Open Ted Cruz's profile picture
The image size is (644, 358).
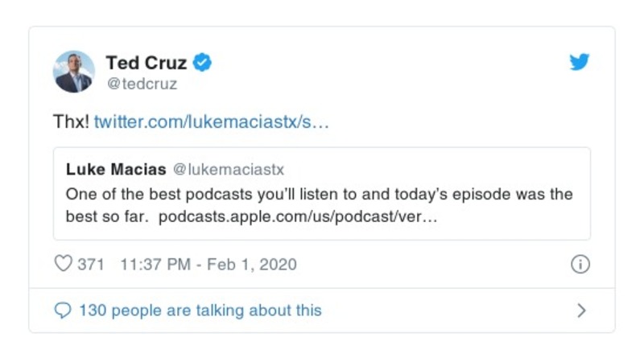[74, 71]
